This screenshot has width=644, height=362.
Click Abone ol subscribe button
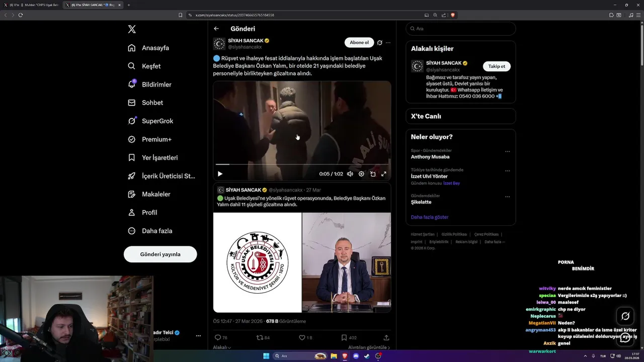359,42
